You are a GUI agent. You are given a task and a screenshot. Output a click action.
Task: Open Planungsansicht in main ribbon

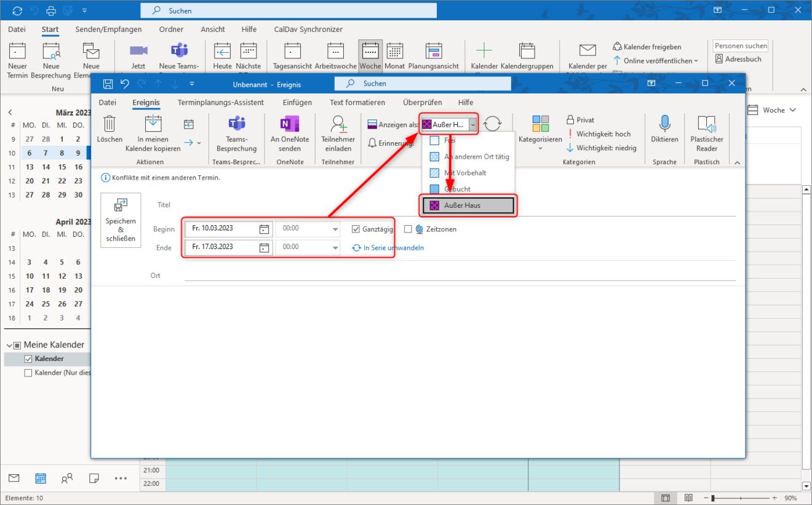click(x=434, y=57)
